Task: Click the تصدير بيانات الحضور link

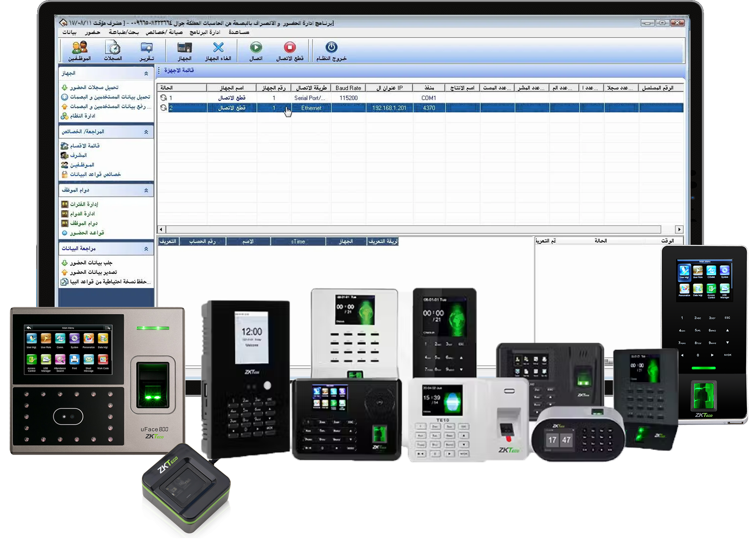Action: tap(93, 272)
